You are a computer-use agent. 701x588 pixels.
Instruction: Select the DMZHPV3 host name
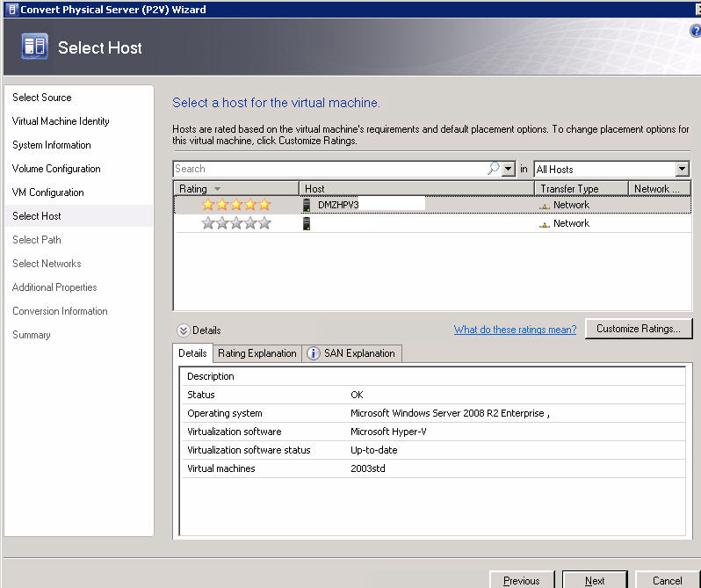(x=338, y=205)
